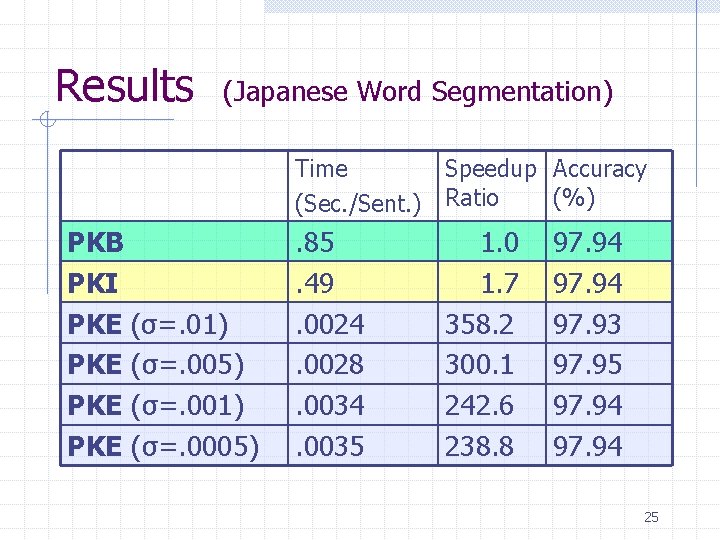Select the 'PKI' row label
Screen dimensions: 720x540
click(92, 283)
